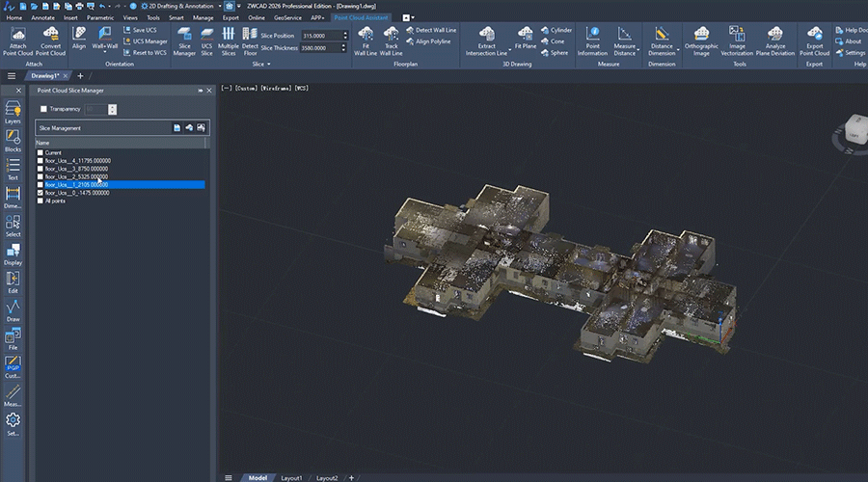Screen dimensions: 868x482
Task: Check the floor_Ucs__3_8750 slice checkbox
Action: coord(40,169)
